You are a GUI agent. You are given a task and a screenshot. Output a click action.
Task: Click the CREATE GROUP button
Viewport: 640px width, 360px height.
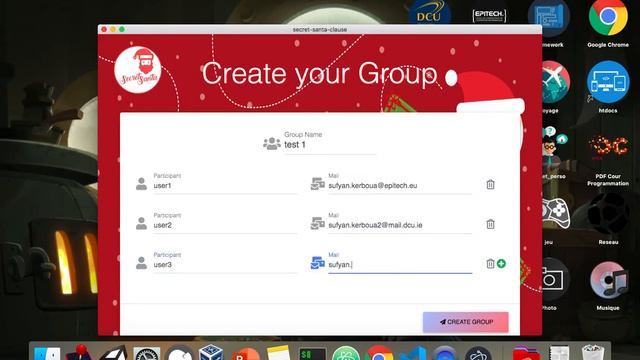(466, 322)
